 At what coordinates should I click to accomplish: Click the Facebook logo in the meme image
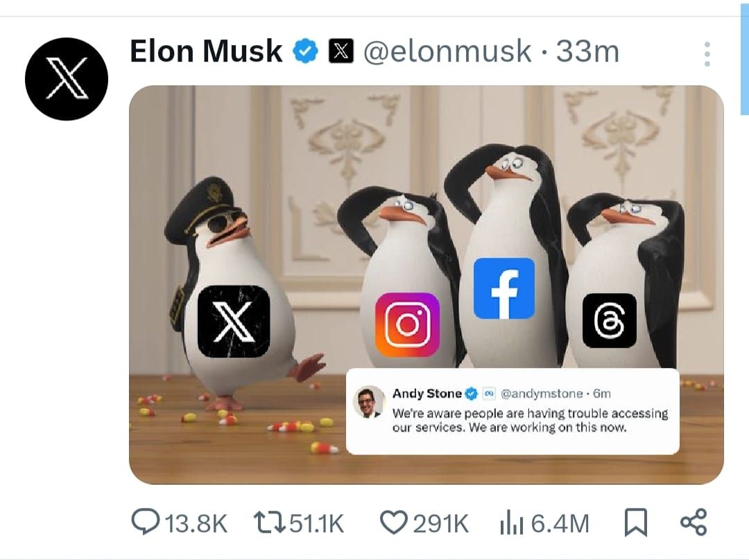tap(504, 288)
